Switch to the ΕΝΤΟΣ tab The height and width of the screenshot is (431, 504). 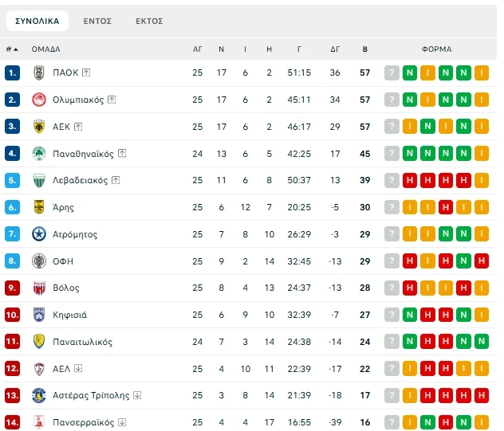click(x=97, y=21)
